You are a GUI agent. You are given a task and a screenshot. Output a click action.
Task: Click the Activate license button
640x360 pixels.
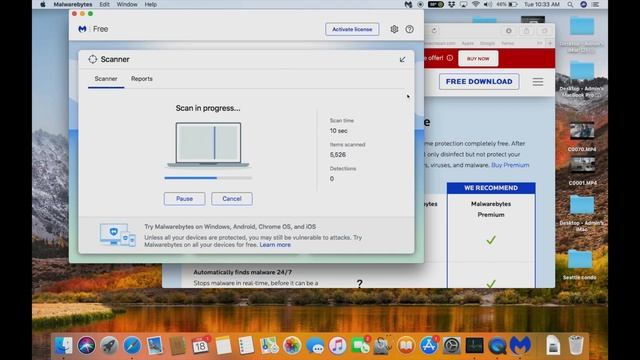coord(352,29)
